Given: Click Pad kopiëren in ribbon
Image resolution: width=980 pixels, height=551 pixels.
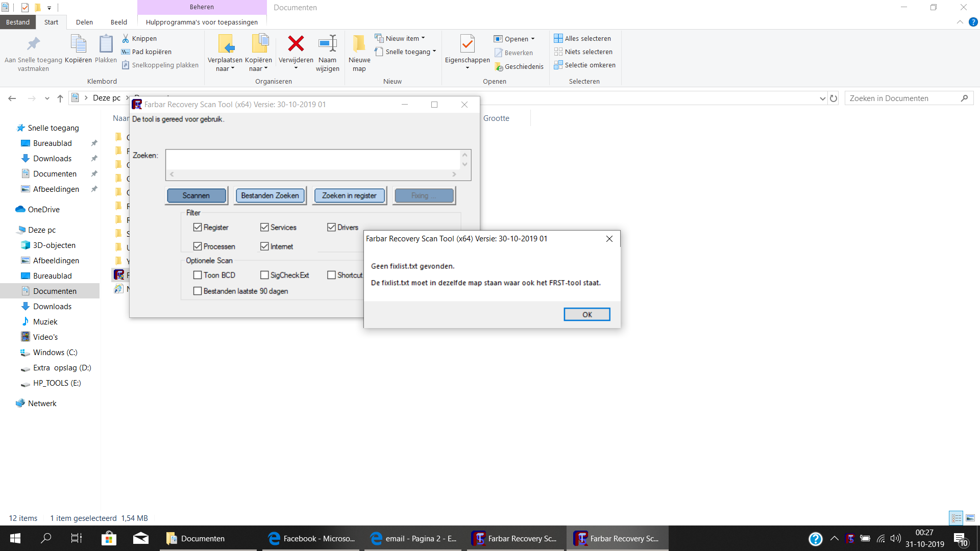Looking at the screenshot, I should point(146,52).
